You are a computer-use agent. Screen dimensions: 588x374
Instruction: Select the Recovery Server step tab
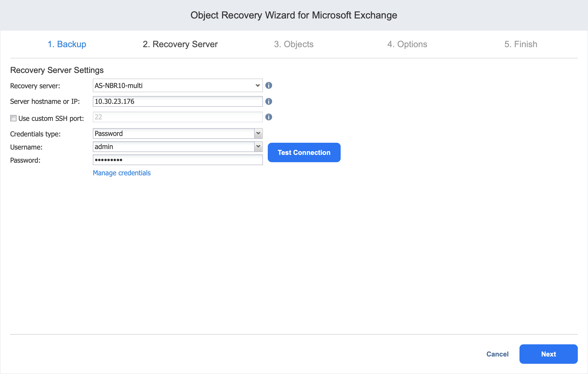point(180,44)
